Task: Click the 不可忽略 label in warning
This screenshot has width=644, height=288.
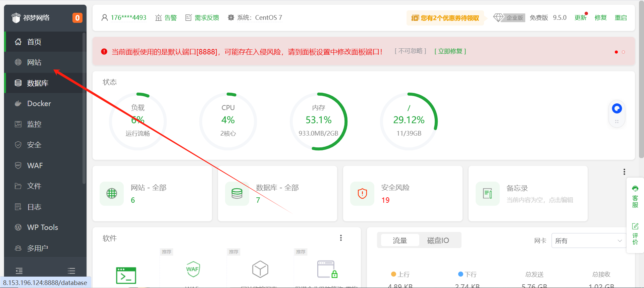Action: point(411,51)
